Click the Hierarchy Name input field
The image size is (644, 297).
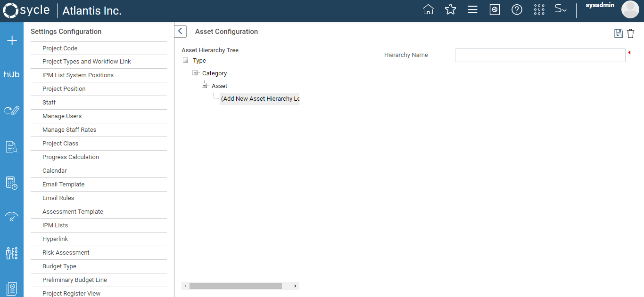540,55
